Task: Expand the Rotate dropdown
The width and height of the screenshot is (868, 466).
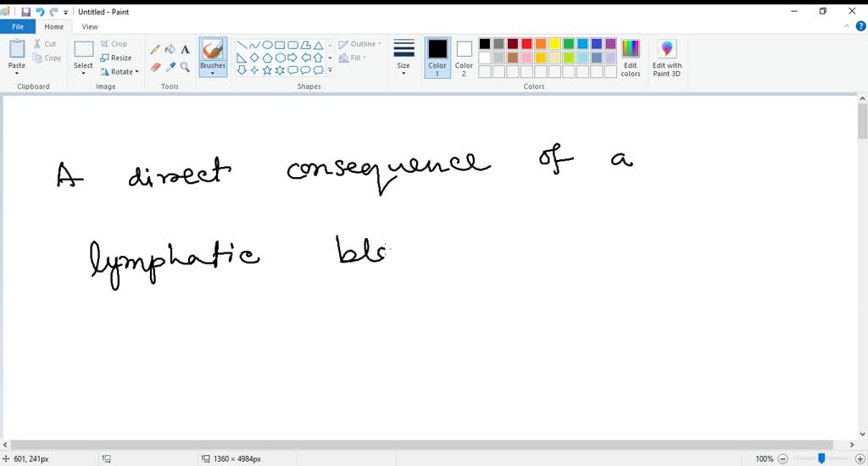Action: (x=136, y=71)
